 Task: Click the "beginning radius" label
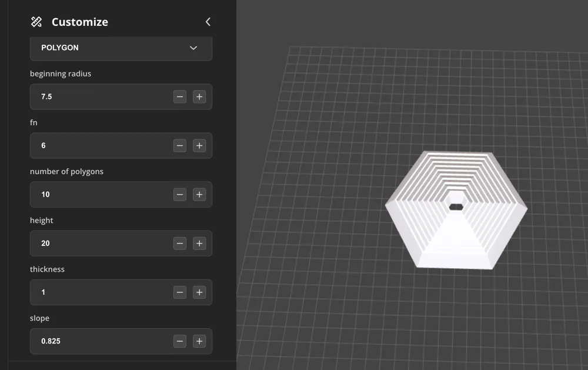click(x=61, y=74)
